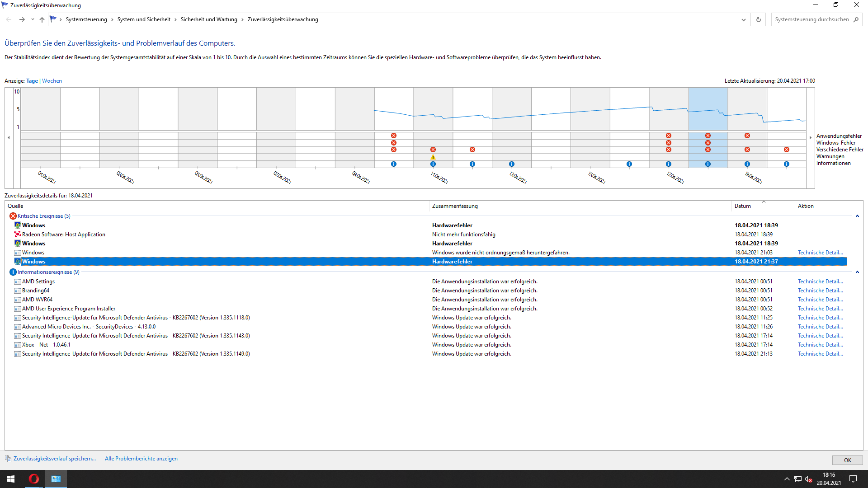Screen dimensions: 868x488
Task: Collapse Informationsereignisse group
Action: tap(857, 272)
